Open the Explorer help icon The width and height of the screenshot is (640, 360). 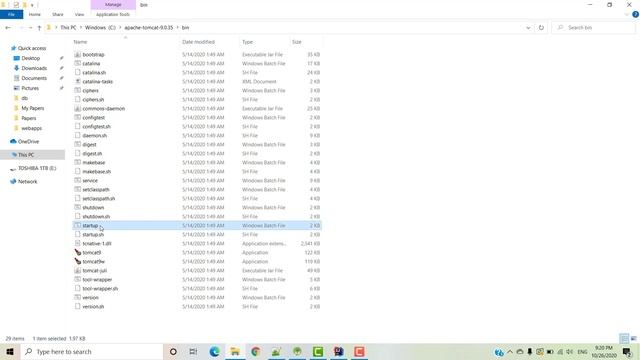[635, 14]
